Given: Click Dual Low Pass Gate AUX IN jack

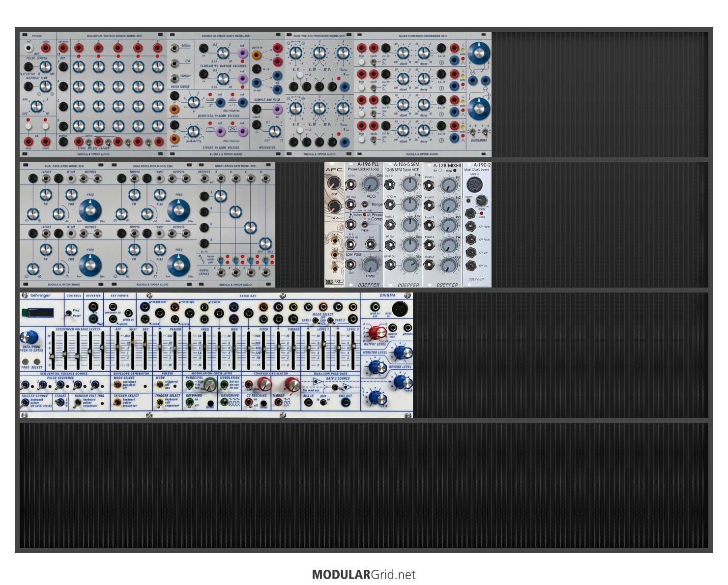Looking at the screenshot, I should click(x=308, y=402).
